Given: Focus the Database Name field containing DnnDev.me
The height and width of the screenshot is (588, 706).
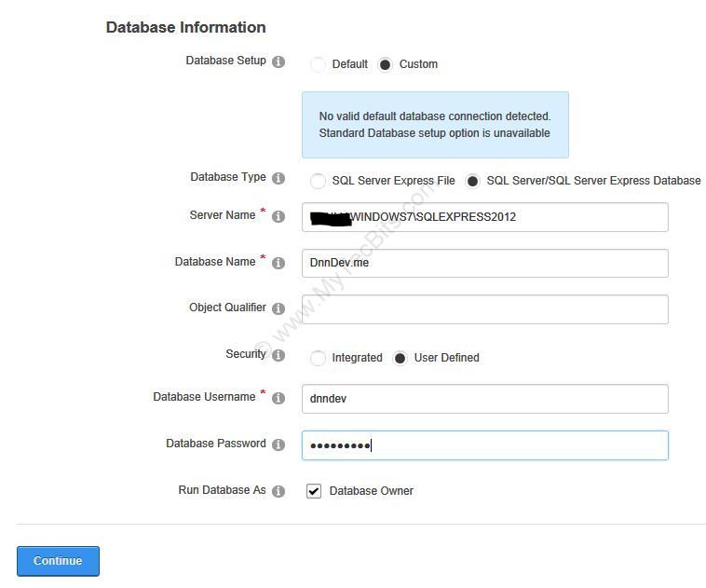Looking at the screenshot, I should (x=485, y=263).
